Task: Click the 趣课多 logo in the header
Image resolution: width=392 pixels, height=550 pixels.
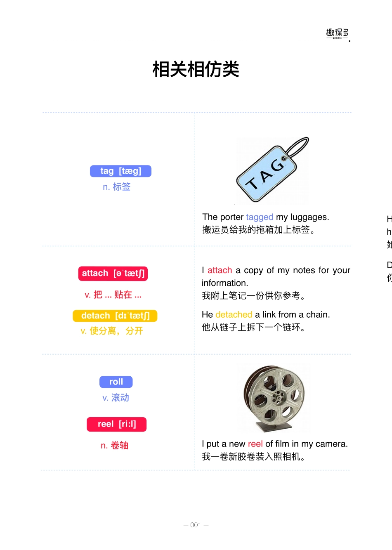Action: coord(337,33)
